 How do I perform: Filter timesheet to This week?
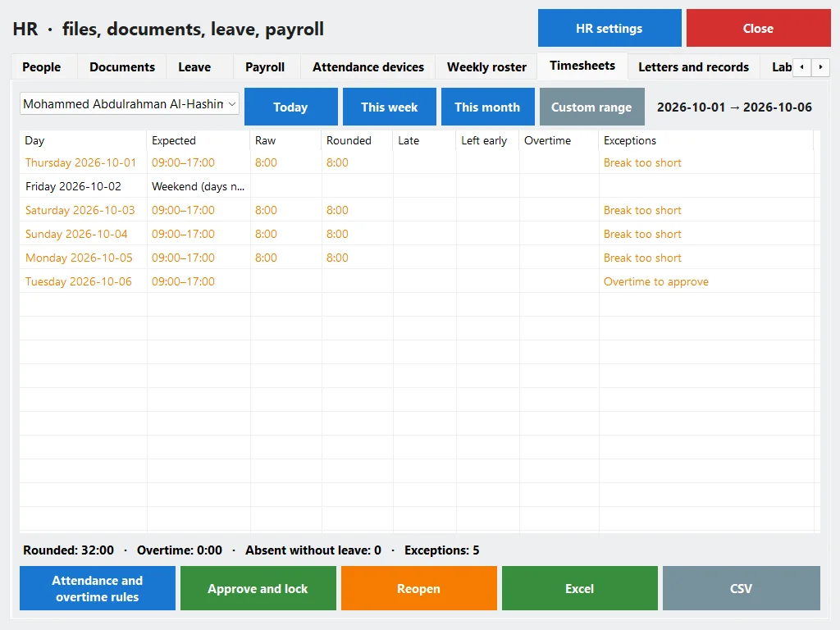(390, 107)
